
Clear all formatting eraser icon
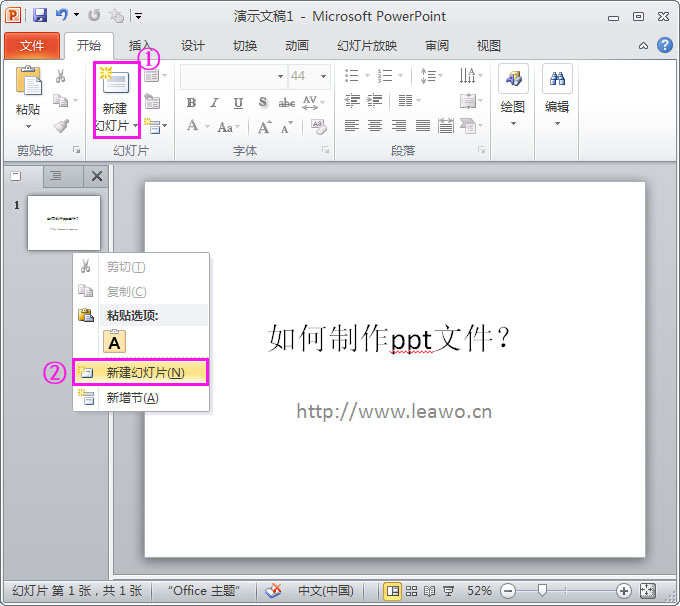click(319, 127)
